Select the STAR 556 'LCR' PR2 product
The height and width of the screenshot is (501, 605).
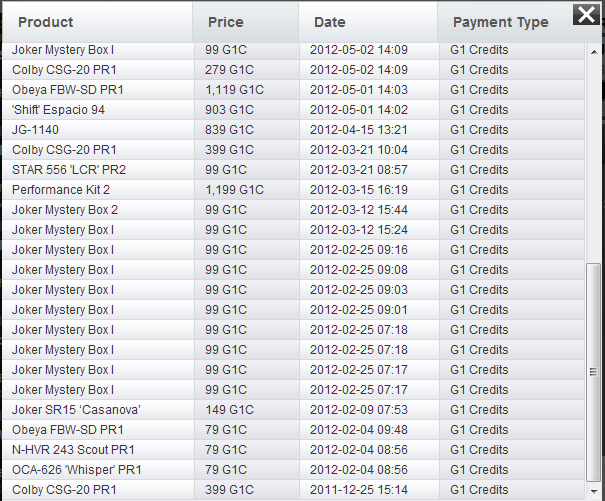[69, 170]
